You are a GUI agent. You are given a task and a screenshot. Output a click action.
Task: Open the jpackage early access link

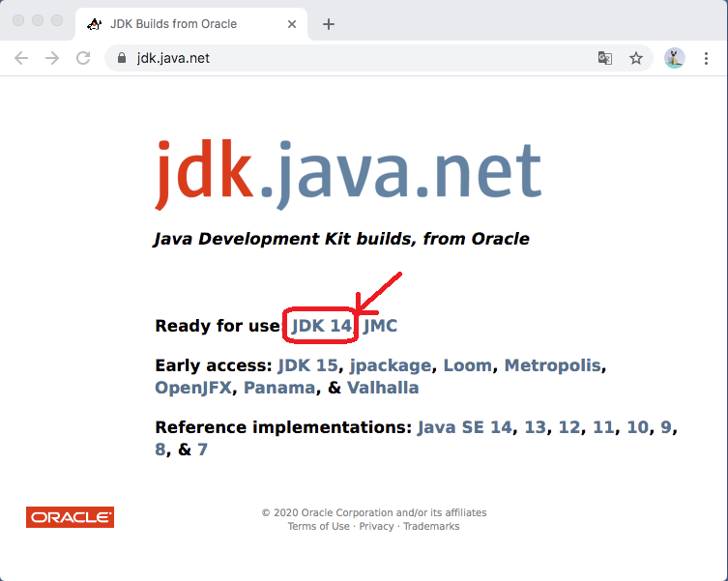pos(392,366)
